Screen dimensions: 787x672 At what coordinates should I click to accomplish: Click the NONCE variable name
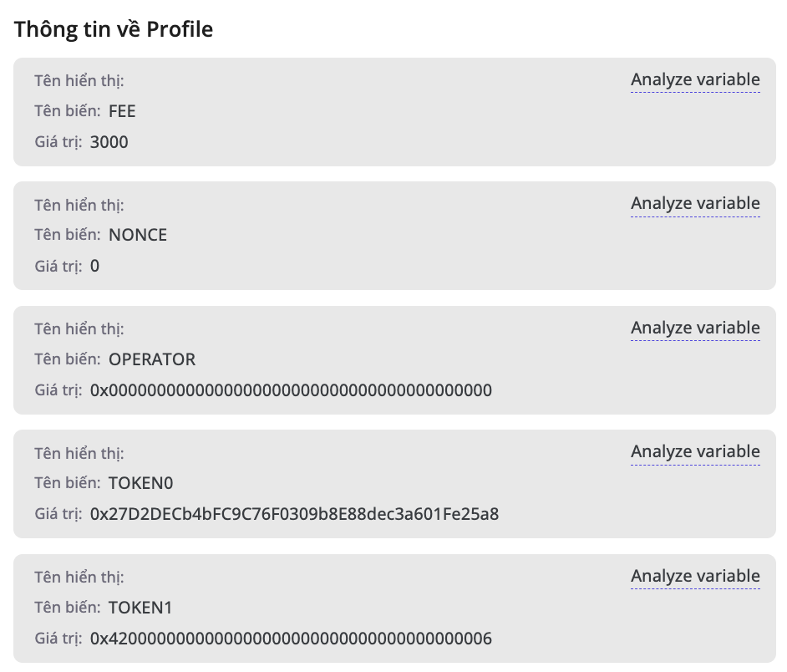coord(138,235)
